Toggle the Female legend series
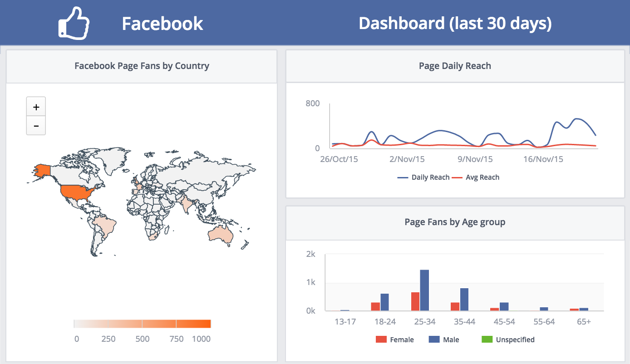 coord(395,339)
